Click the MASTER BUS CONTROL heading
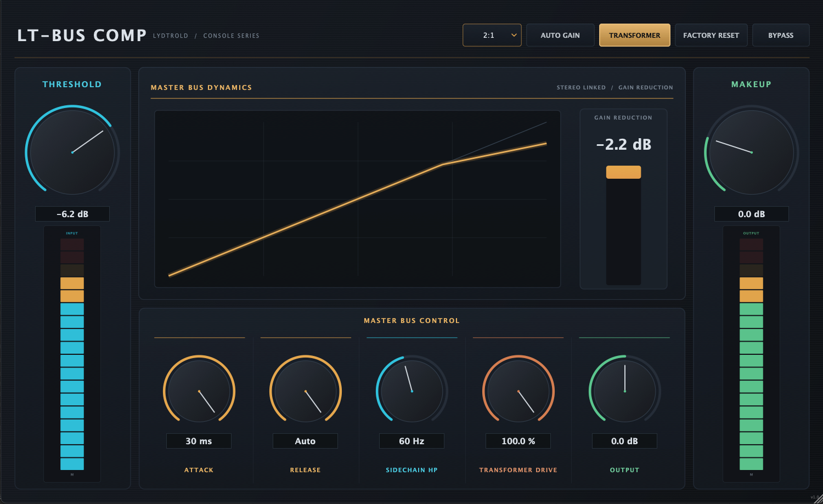This screenshot has height=504, width=823. click(x=411, y=321)
